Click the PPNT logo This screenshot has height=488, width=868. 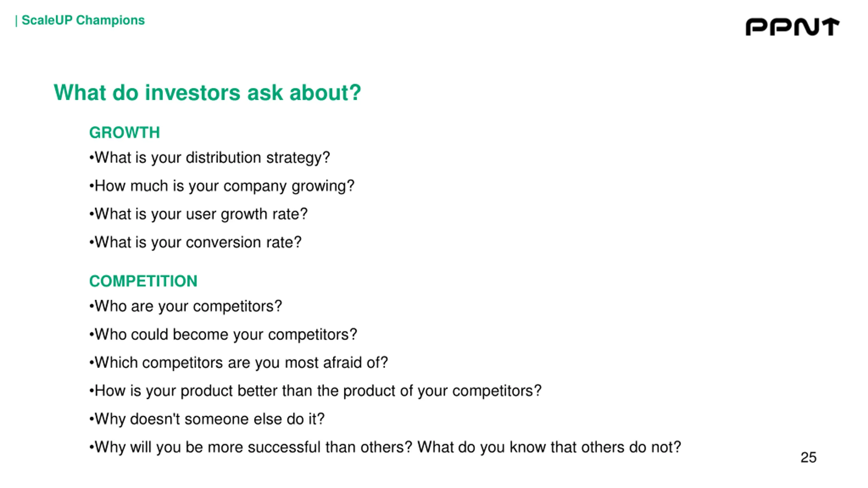(792, 27)
